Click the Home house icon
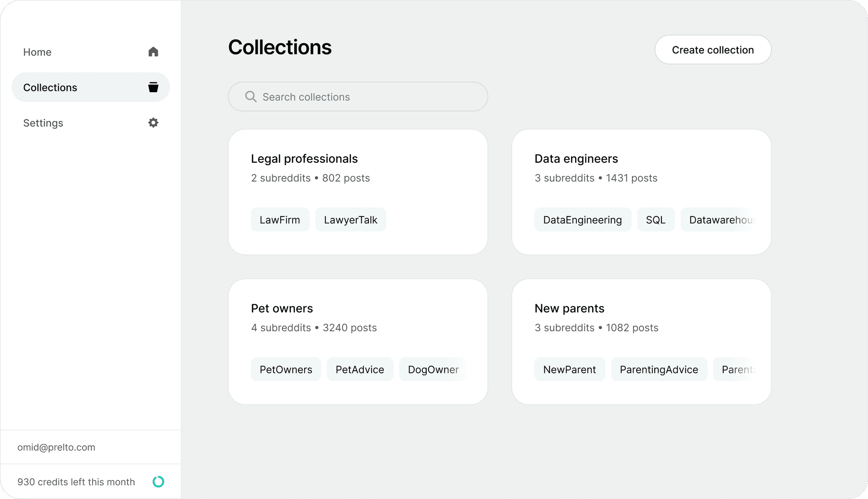This screenshot has height=499, width=868. click(153, 52)
